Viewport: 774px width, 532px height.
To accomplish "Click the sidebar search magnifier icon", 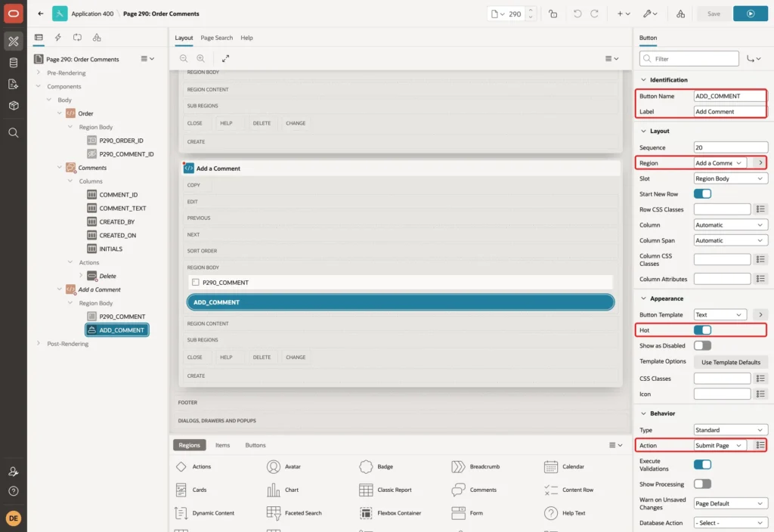I will pyautogui.click(x=14, y=133).
